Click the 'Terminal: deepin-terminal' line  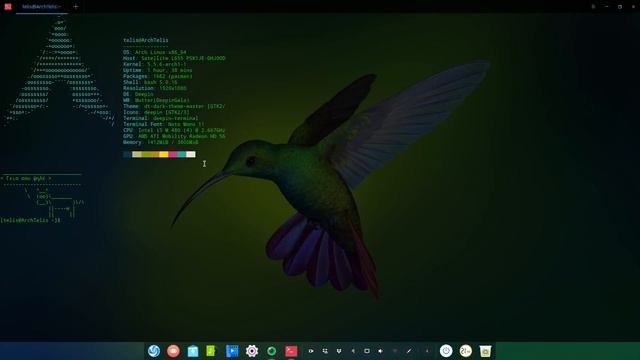point(161,118)
